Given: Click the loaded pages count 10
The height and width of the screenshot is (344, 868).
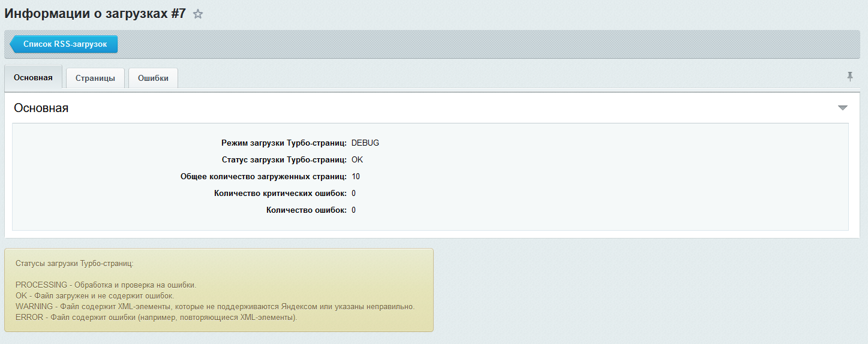Looking at the screenshot, I should click(356, 177).
